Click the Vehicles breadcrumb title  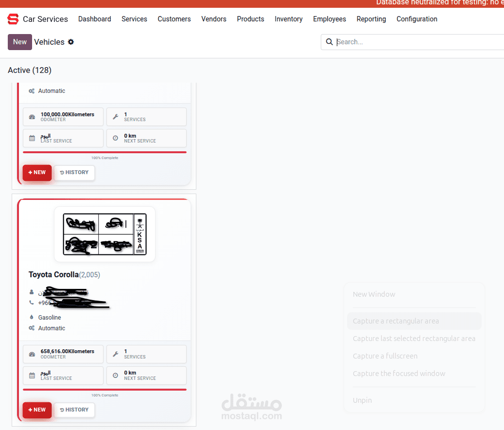click(49, 42)
